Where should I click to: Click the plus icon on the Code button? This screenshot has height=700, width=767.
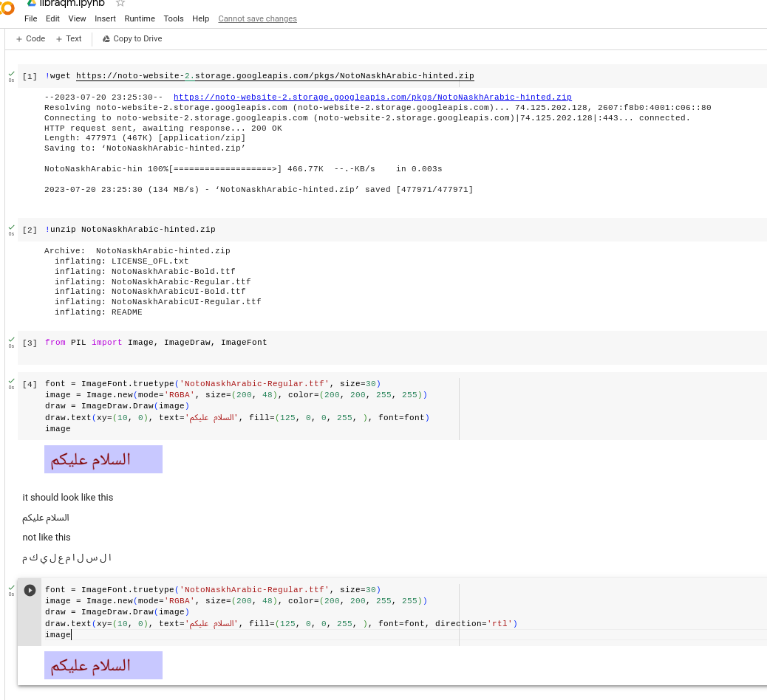pyautogui.click(x=18, y=38)
